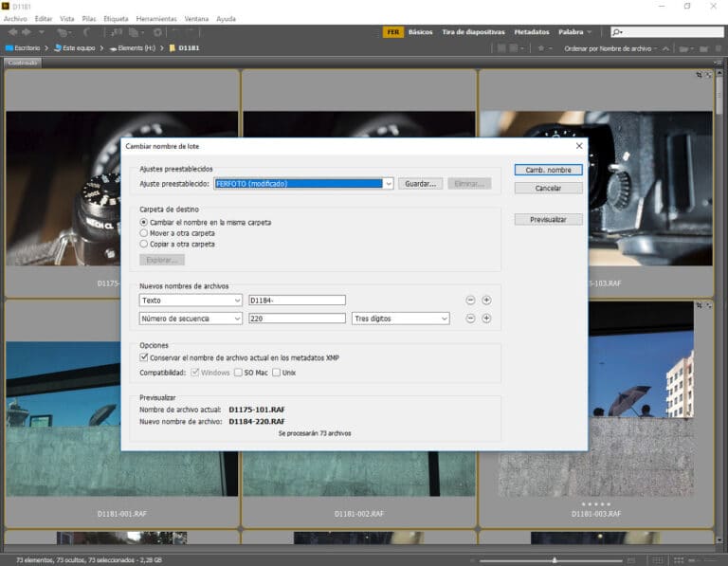Viewport: 728px width, 566px height.
Task: Toggle ascending sort order arrow
Action: pyautogui.click(x=665, y=48)
